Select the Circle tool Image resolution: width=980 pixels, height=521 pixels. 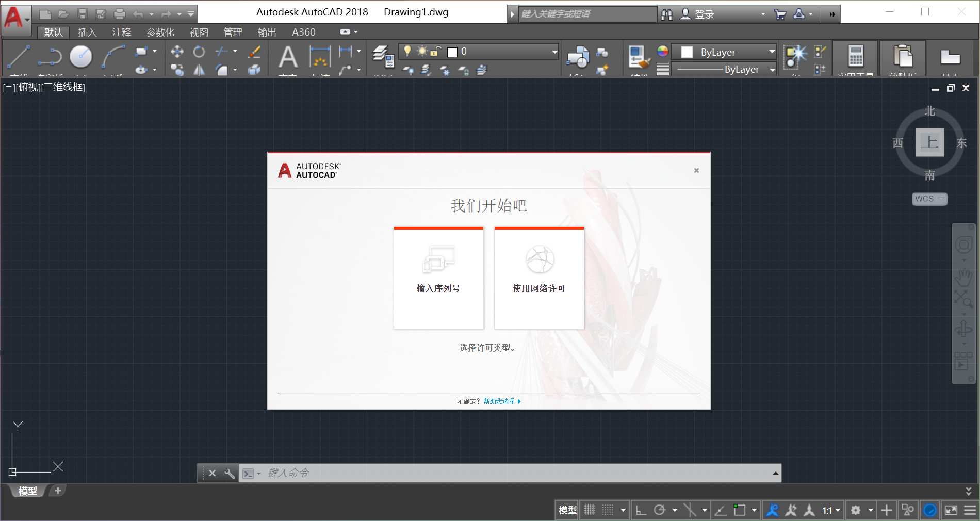click(x=81, y=57)
